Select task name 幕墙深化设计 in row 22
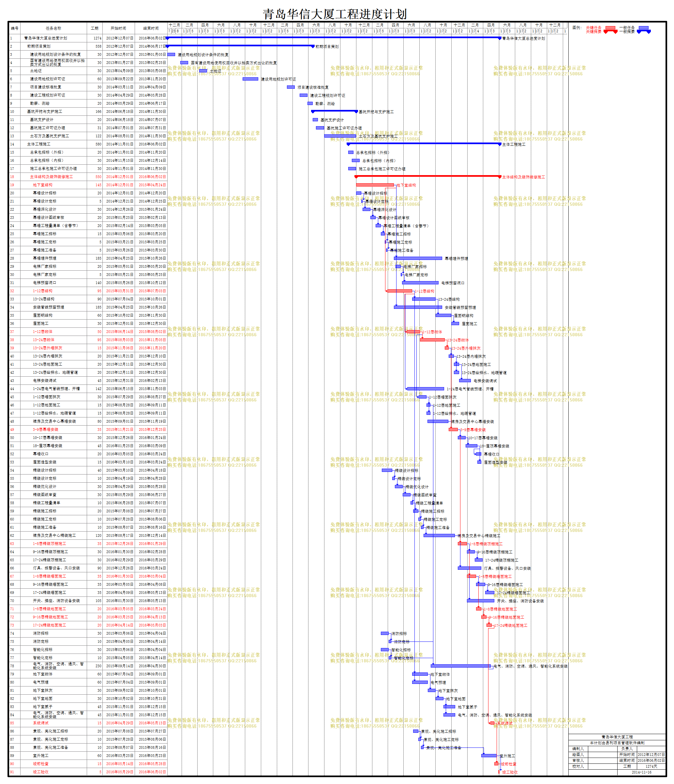 pyautogui.click(x=45, y=209)
